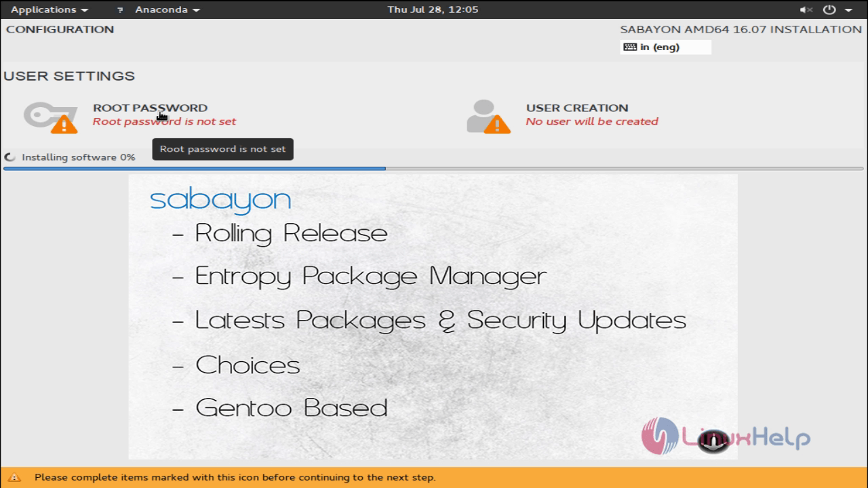The width and height of the screenshot is (868, 488).
Task: Expand the system menu arrow
Action: 848,10
